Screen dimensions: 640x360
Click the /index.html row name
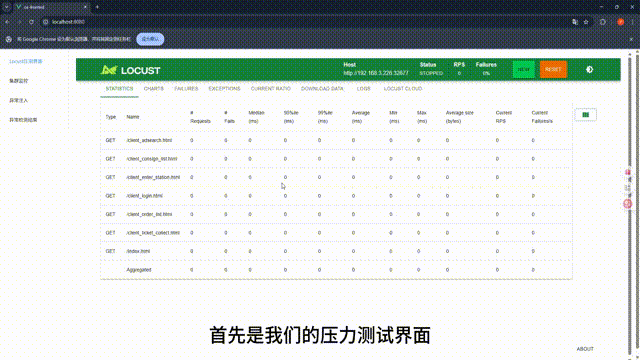(138, 251)
